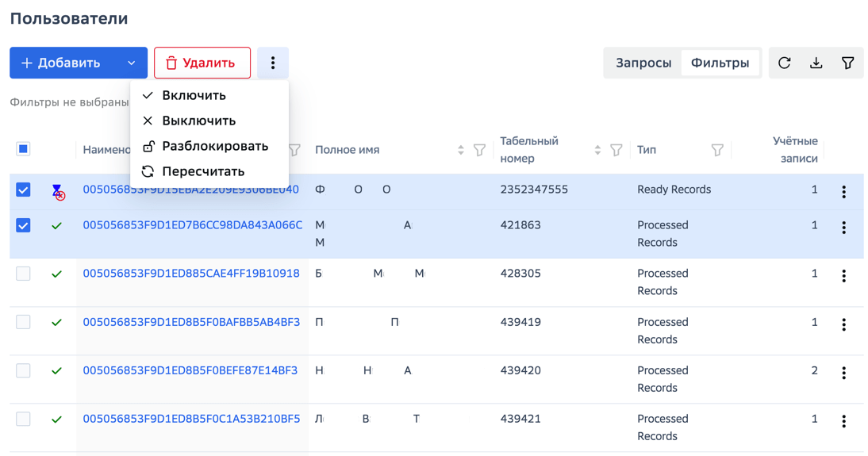Click filter icon in Полное имя column
This screenshot has width=868, height=456.
coord(479,150)
